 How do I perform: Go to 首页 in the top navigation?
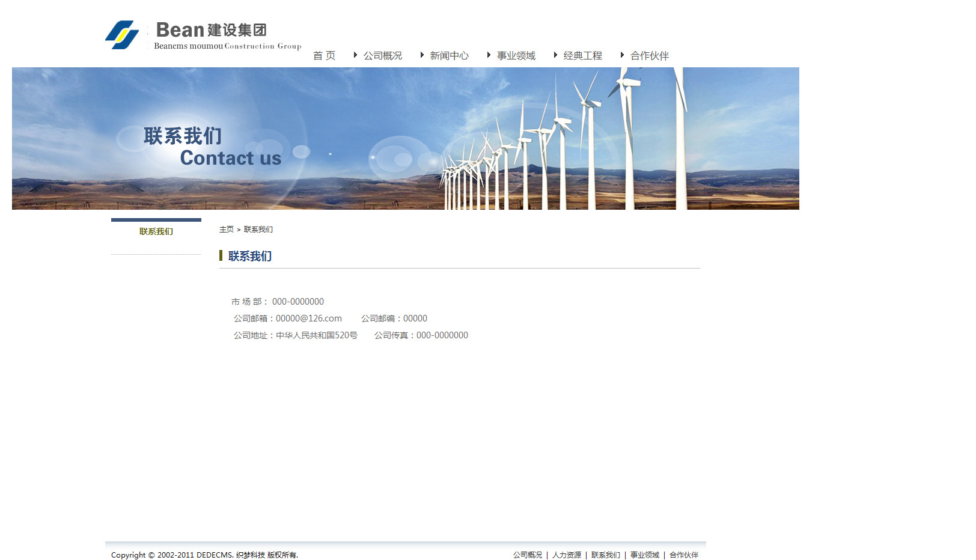[324, 56]
